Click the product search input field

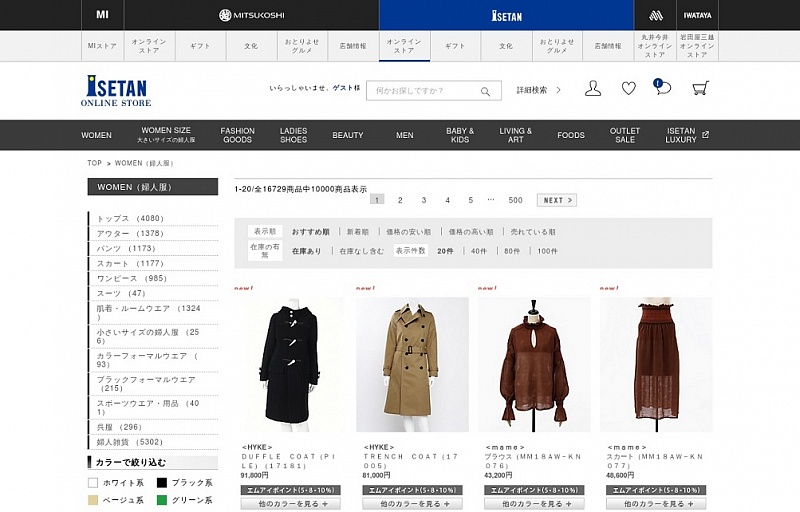422,91
